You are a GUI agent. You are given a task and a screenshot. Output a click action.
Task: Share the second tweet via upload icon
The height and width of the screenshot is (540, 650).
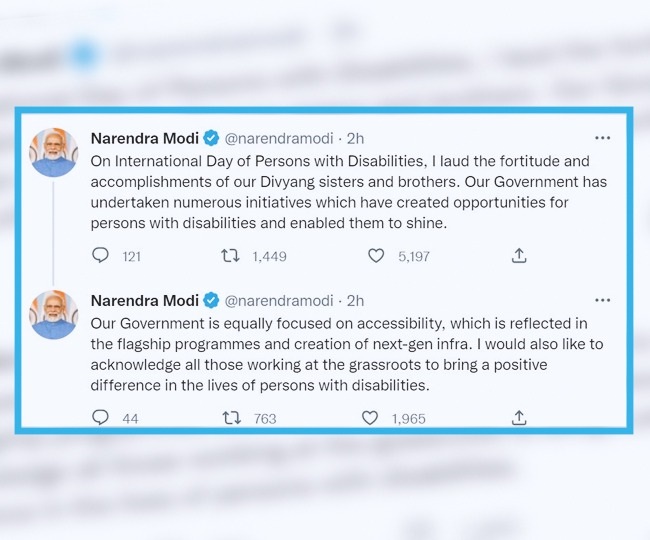[x=519, y=418]
